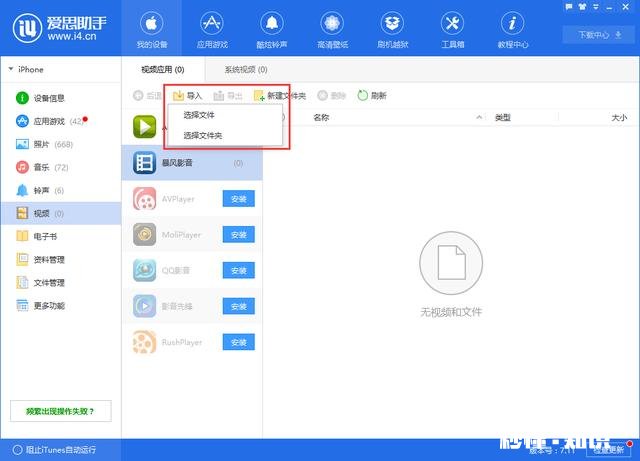
Task: Choose 选择文件 from the import menu
Action: click(225, 115)
